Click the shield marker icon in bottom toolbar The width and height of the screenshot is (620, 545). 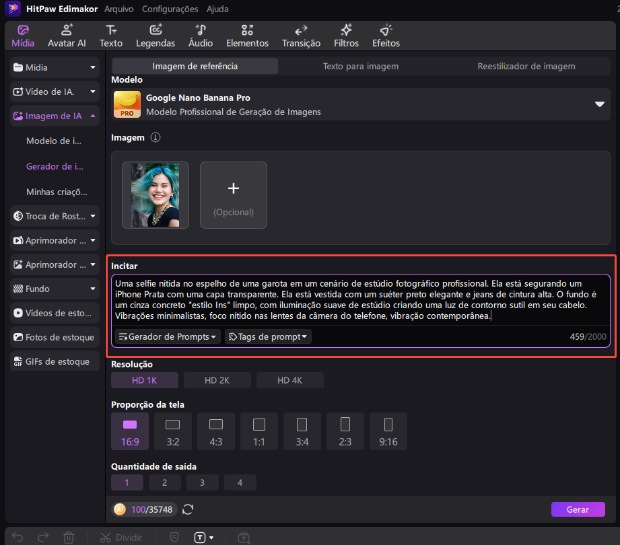point(174,537)
